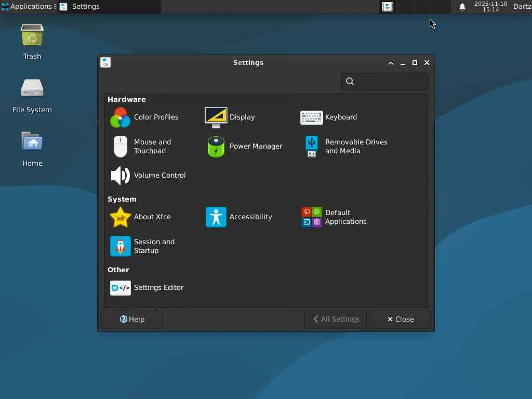532x399 pixels.
Task: Open Mouse and Touchpad icon
Action: tap(120, 147)
